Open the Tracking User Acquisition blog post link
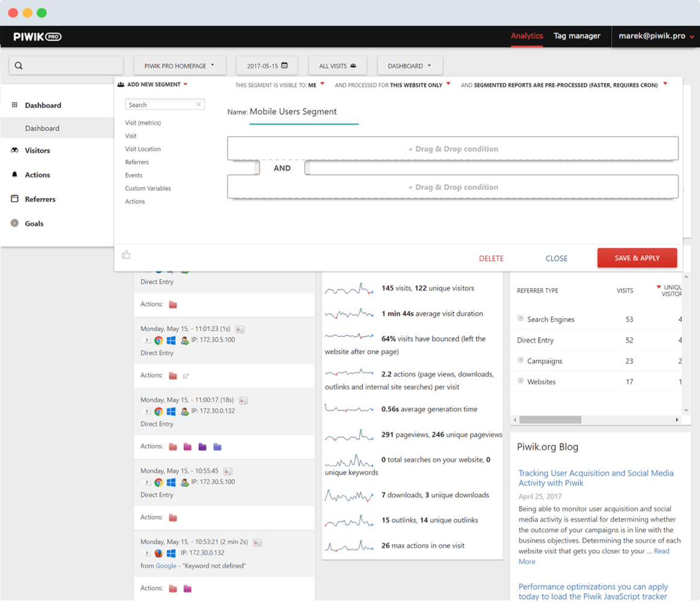The height and width of the screenshot is (602, 700). coord(596,478)
